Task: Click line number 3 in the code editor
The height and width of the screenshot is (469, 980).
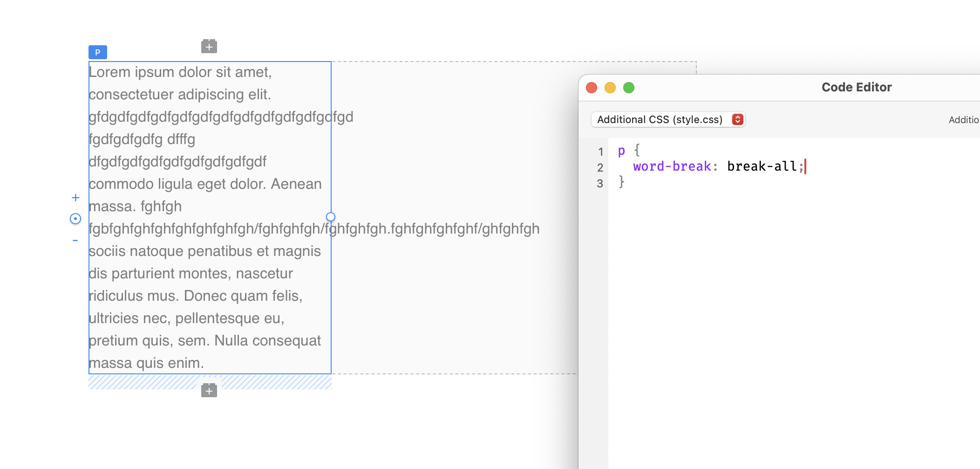Action: click(600, 183)
